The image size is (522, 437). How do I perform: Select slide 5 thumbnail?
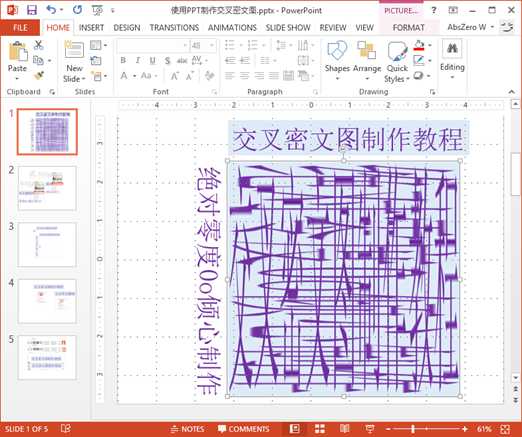click(47, 357)
